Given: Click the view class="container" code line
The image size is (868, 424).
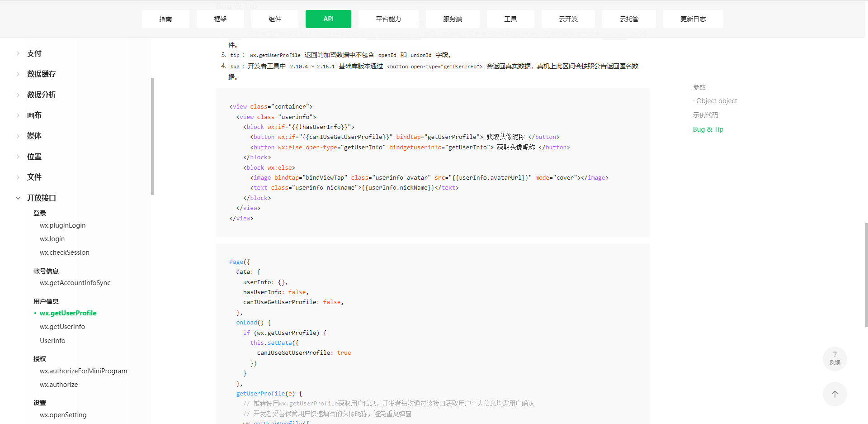Looking at the screenshot, I should point(271,107).
